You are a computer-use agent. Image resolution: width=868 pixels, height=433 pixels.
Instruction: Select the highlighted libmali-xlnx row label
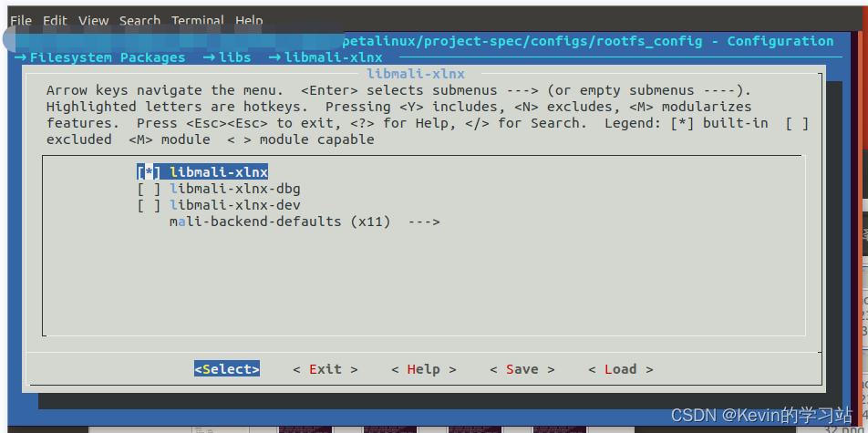coord(219,172)
